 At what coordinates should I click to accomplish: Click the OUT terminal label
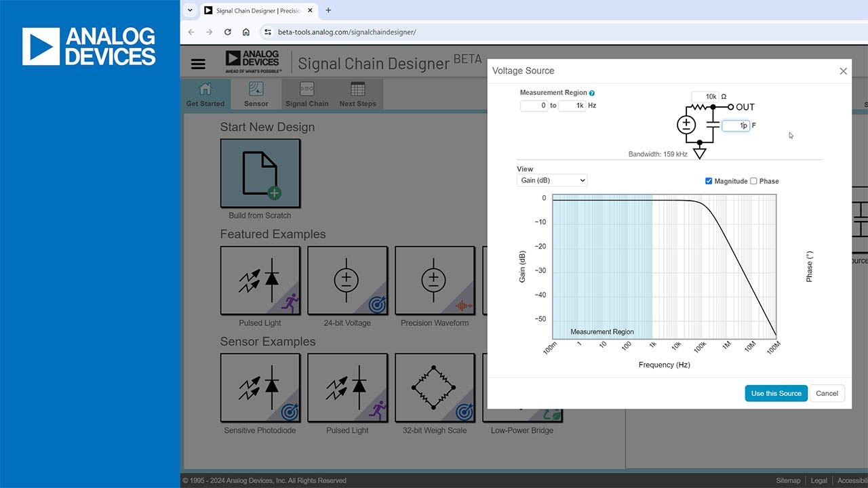click(x=745, y=107)
